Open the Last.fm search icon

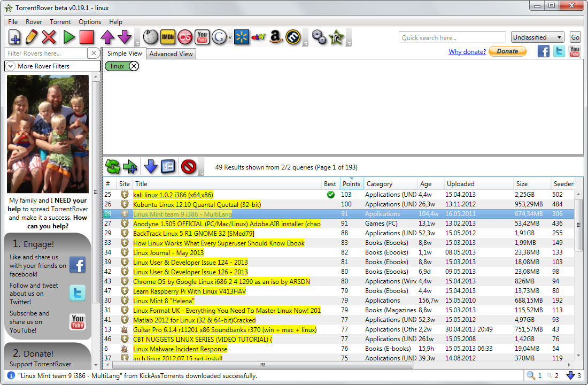tap(185, 37)
